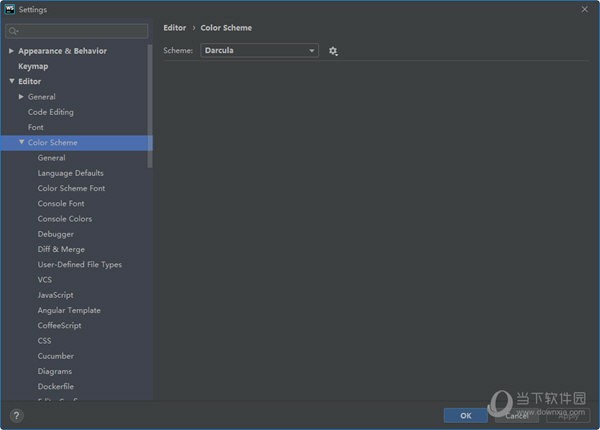
Task: Select Appearance & Behavior label
Action: click(62, 51)
